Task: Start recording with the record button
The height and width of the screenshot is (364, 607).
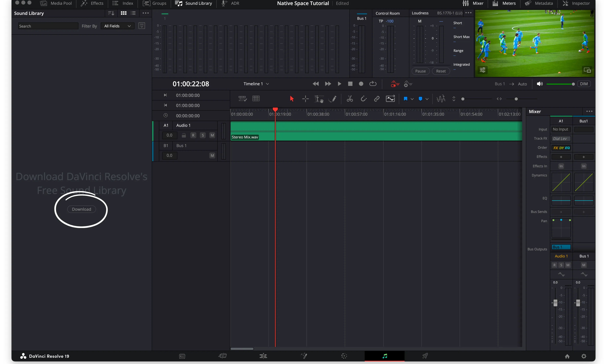Action: pos(361,84)
